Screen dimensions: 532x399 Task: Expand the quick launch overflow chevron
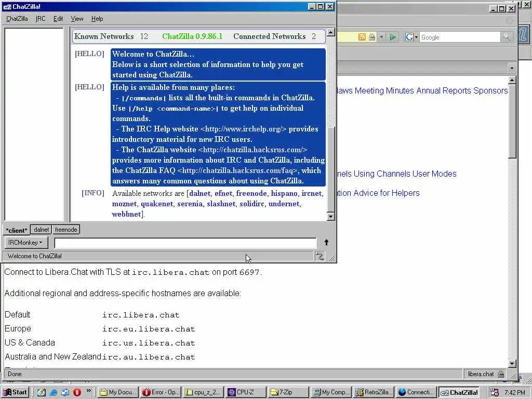click(88, 391)
